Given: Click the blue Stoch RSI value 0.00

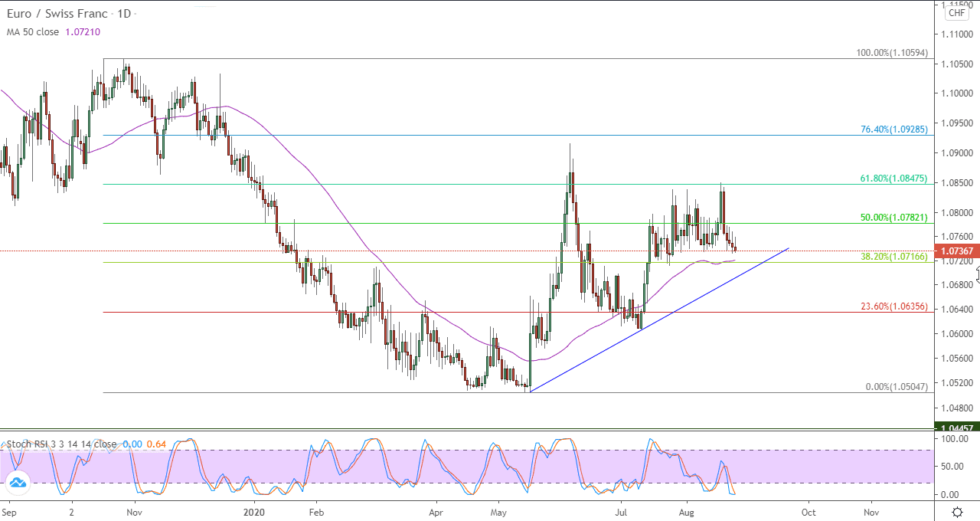Looking at the screenshot, I should pos(132,444).
